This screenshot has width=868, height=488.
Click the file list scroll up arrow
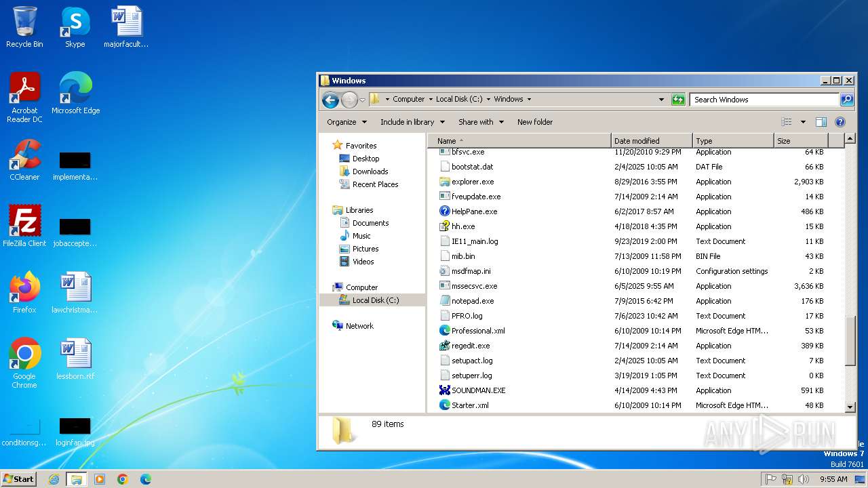point(850,140)
